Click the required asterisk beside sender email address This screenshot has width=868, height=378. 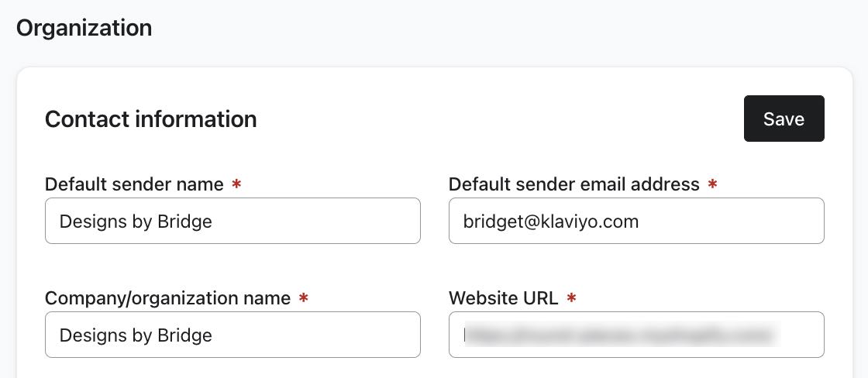pos(712,184)
